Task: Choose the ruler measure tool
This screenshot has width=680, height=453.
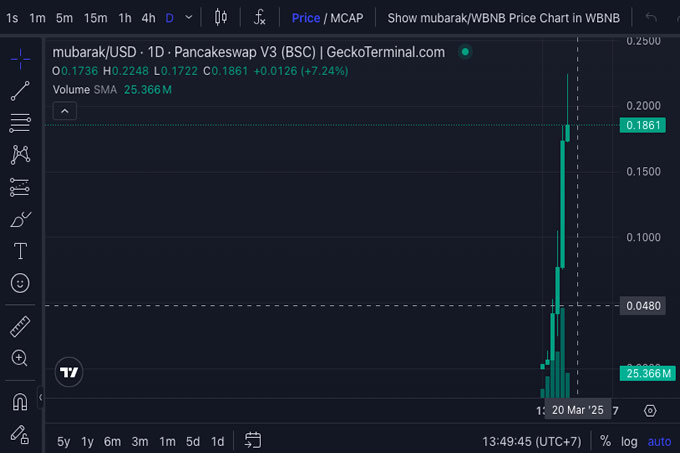Action: click(20, 326)
